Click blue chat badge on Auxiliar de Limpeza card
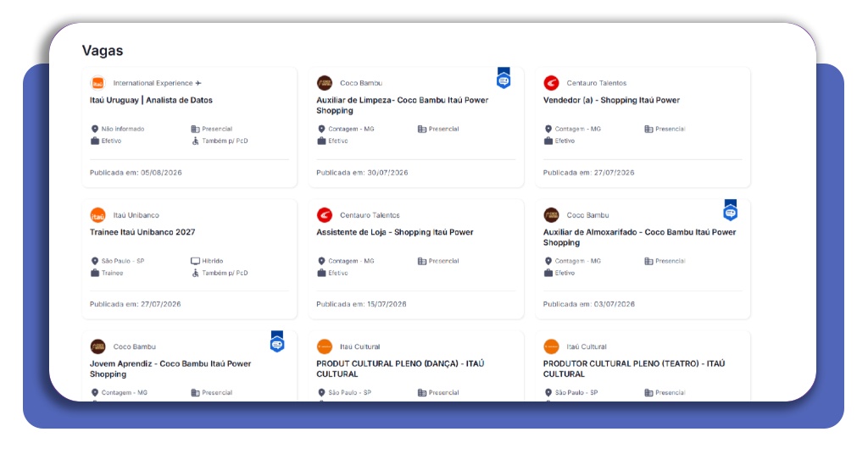Screen dimensions: 868x454 pos(504,78)
